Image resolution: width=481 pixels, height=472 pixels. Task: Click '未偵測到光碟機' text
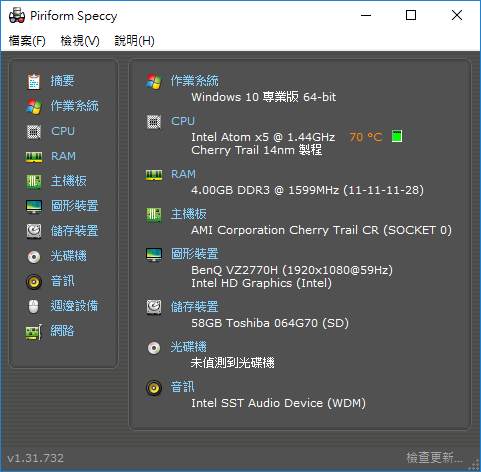(233, 363)
